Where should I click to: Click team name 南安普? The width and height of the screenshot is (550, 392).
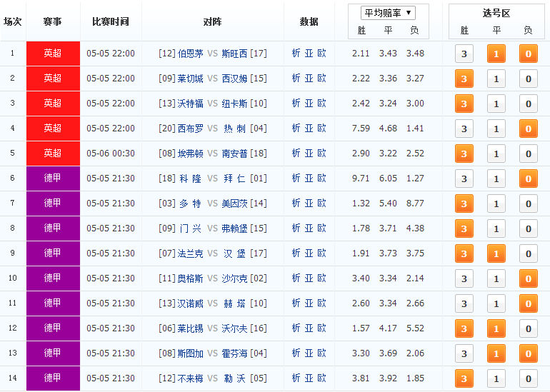(235, 154)
